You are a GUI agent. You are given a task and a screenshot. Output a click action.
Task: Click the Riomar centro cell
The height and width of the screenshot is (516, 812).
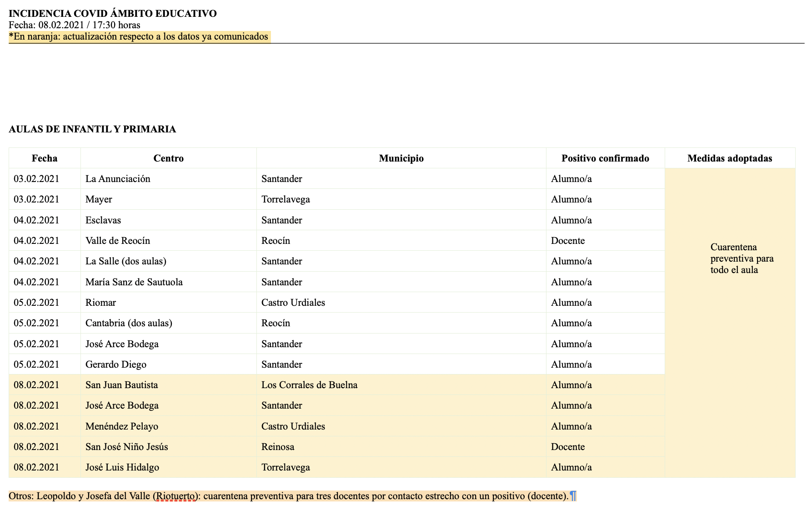pos(100,303)
